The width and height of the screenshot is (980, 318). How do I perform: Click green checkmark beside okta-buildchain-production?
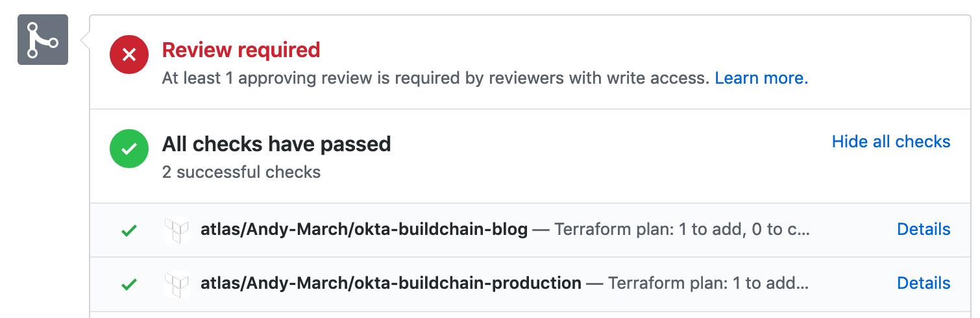[x=130, y=284]
